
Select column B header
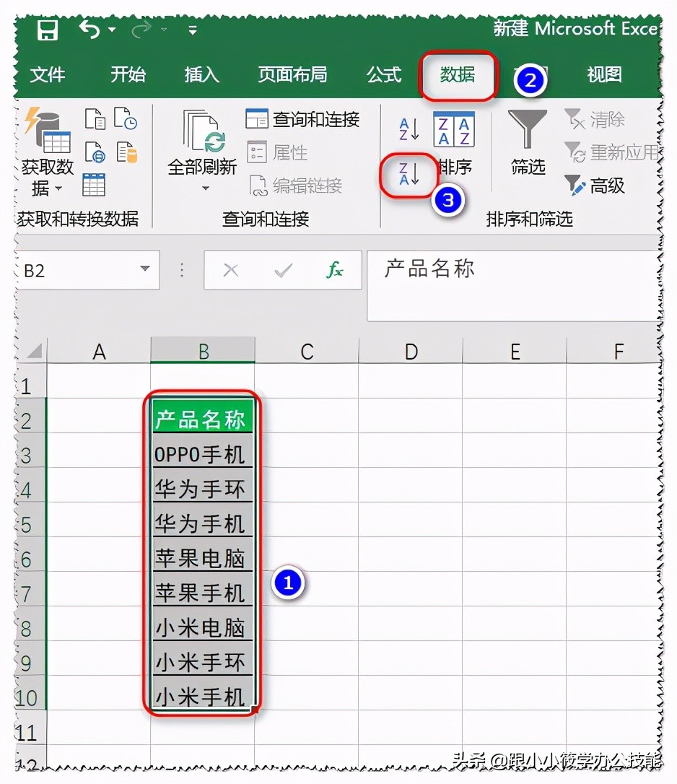(203, 351)
